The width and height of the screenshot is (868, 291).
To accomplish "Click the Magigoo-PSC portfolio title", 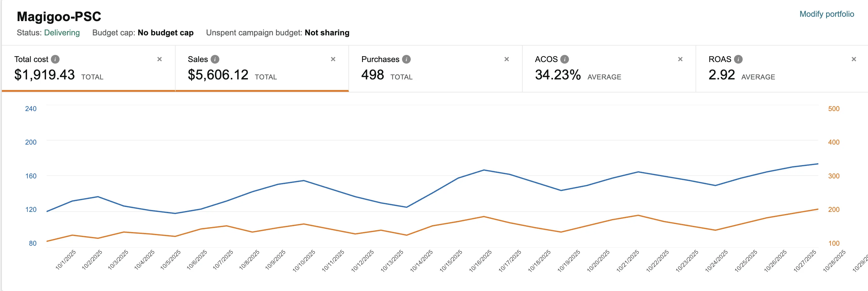I will [59, 16].
